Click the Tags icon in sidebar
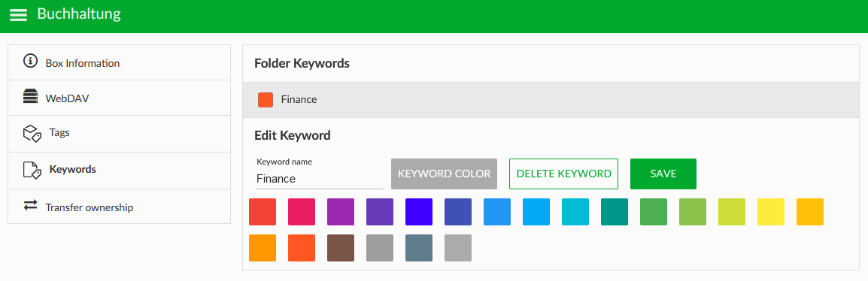868x281 pixels. tap(32, 134)
